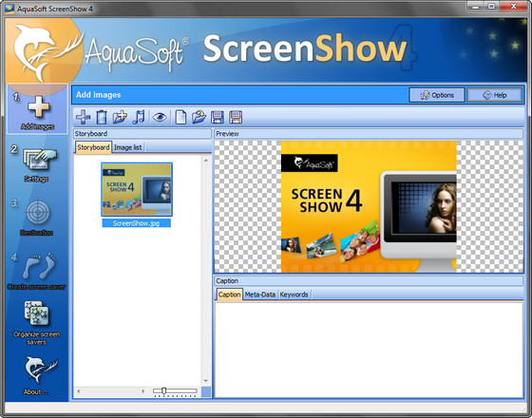532x418 pixels.
Task: Open Create screen saver step
Action: coord(37,271)
